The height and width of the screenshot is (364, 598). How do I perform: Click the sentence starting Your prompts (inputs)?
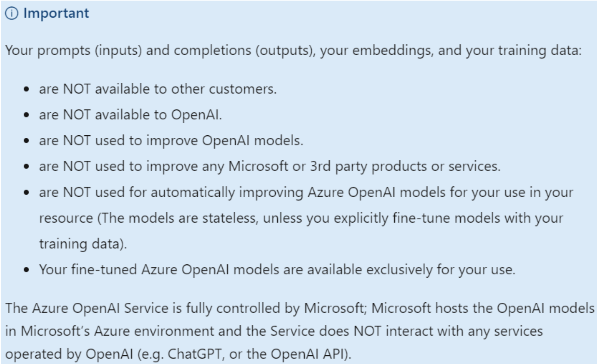click(294, 51)
